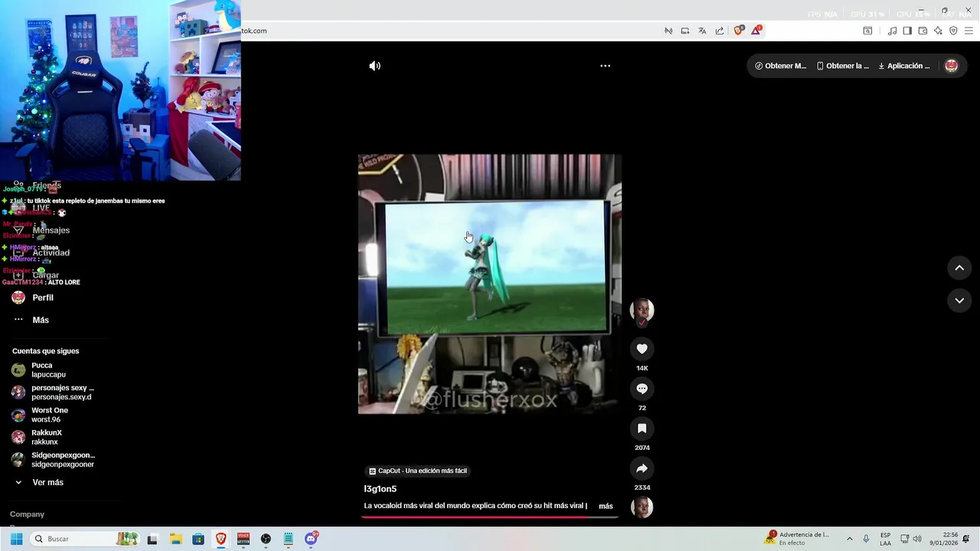Open the browser tab search icon

pyautogui.click(x=867, y=31)
